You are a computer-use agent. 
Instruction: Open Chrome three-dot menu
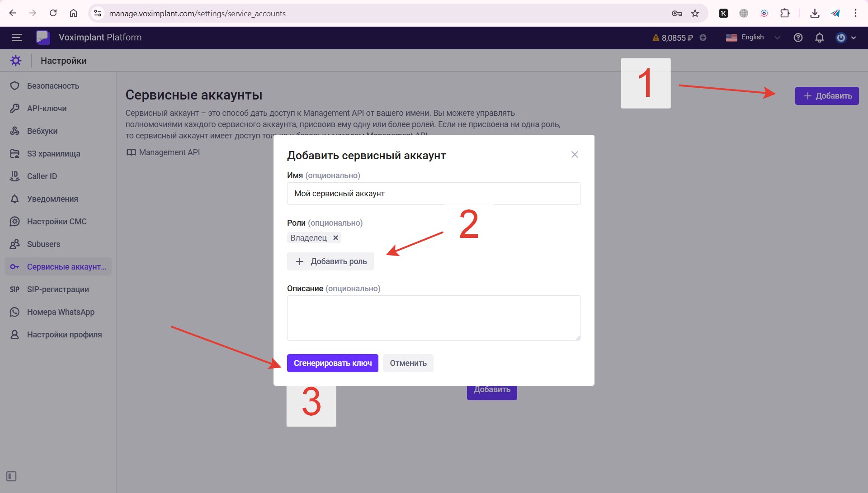[855, 13]
